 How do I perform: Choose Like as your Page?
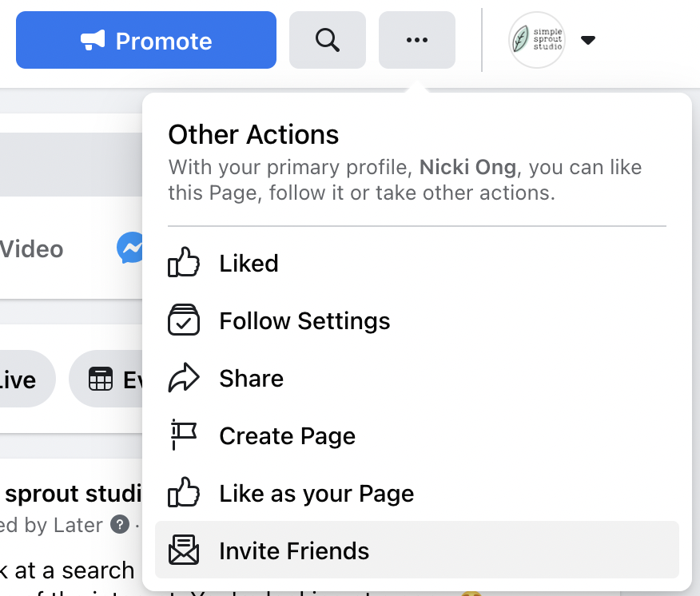point(316,494)
